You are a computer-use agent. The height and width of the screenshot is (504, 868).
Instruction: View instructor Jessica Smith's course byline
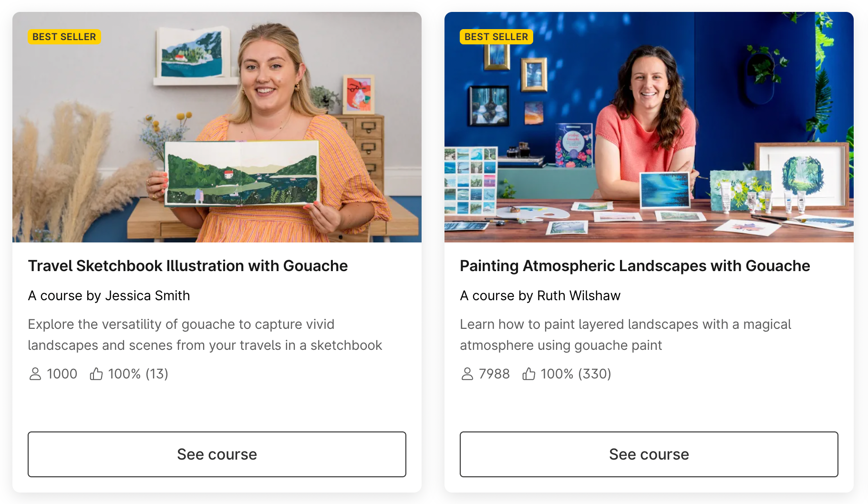(x=109, y=296)
